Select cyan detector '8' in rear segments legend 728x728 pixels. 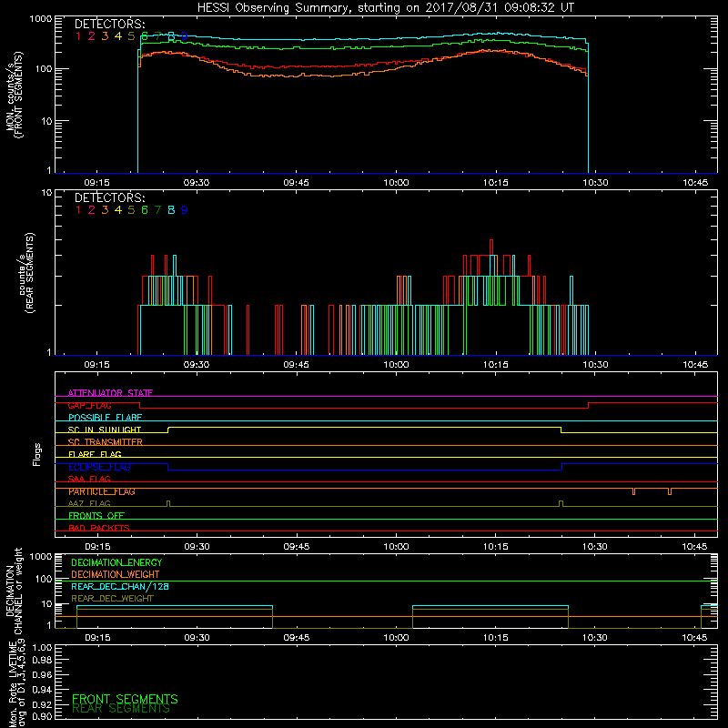tap(171, 210)
